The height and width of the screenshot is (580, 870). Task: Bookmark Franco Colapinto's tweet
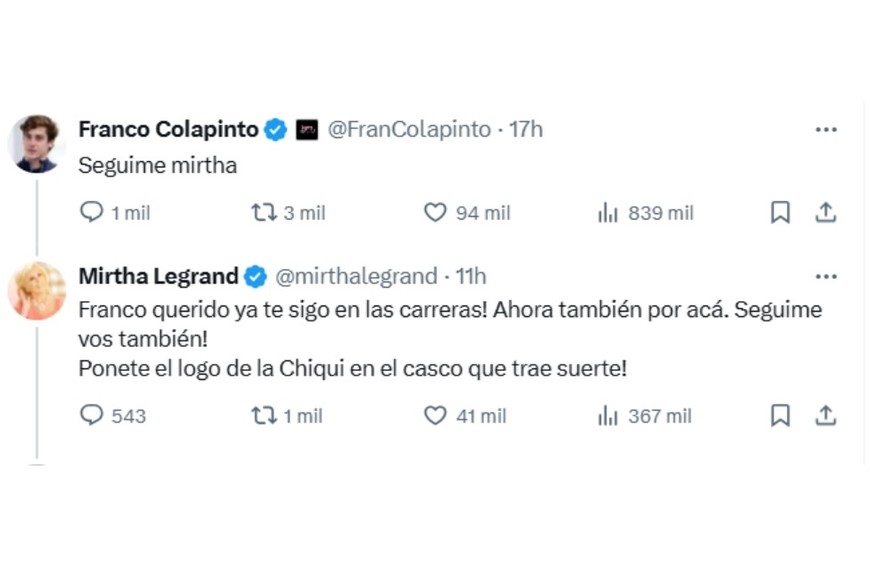coord(780,212)
